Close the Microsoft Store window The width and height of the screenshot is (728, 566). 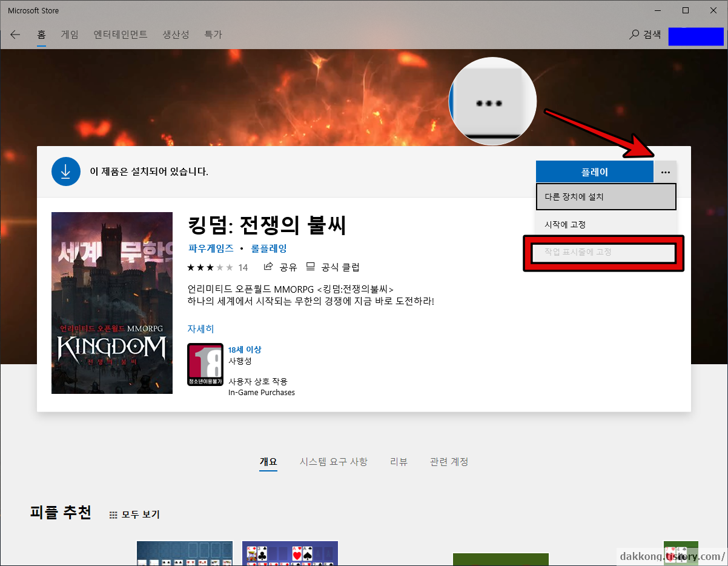coord(713,10)
